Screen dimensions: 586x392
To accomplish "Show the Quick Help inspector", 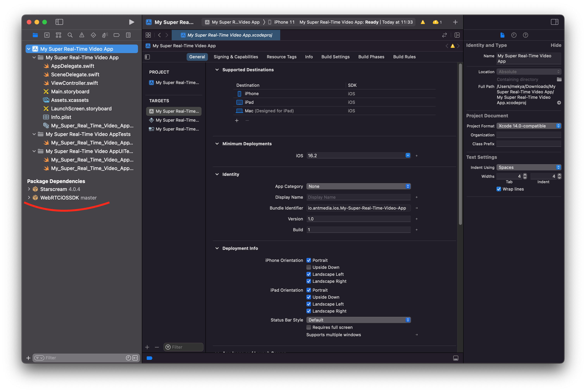I will 526,35.
